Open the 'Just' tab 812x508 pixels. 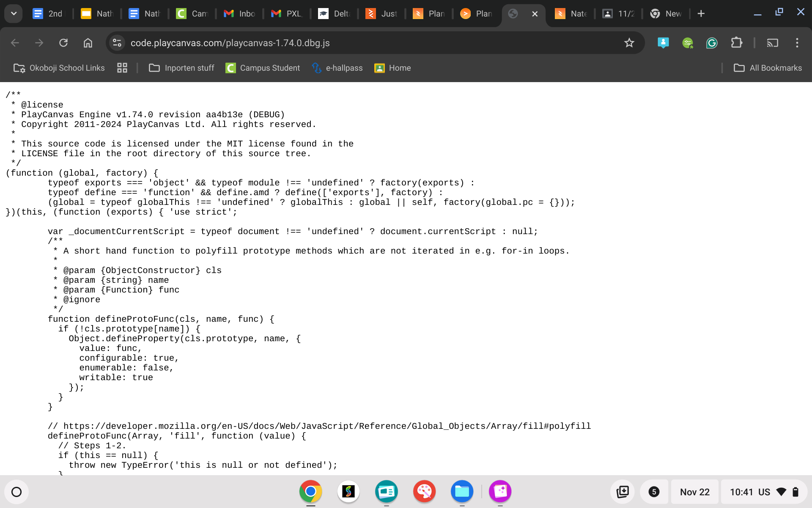381,14
